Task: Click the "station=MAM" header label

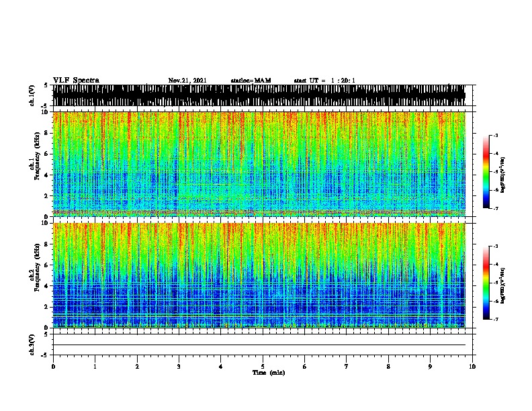Action: click(x=251, y=81)
